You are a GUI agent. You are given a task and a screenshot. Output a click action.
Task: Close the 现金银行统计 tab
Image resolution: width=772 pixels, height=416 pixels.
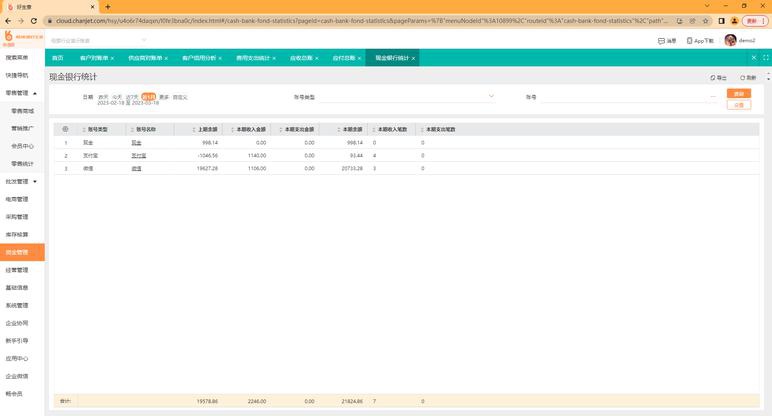413,58
